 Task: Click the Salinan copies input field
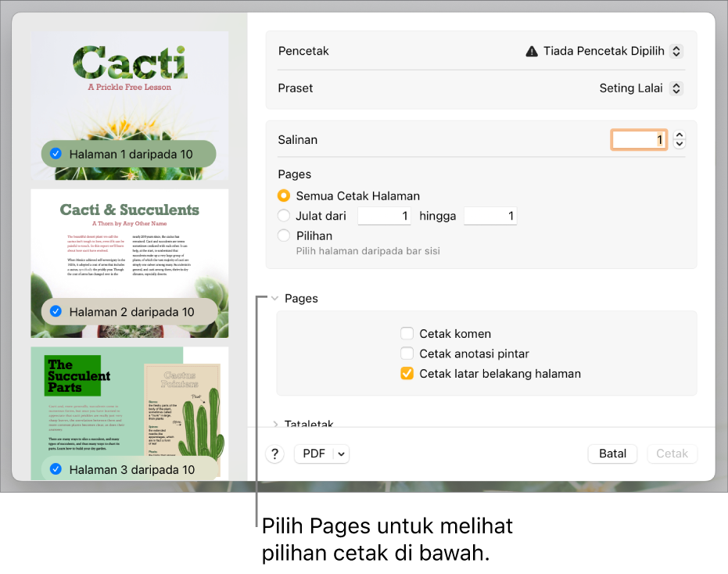coord(639,140)
